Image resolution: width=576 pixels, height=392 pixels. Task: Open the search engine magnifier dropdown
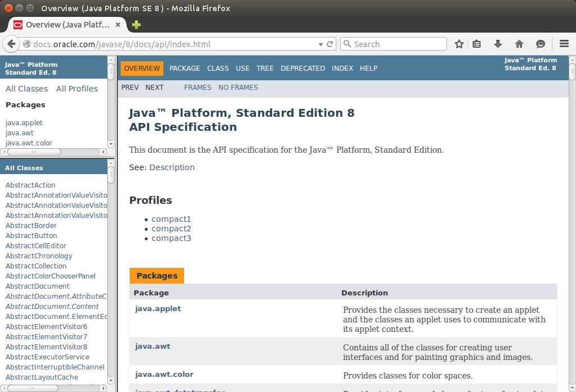coord(348,44)
